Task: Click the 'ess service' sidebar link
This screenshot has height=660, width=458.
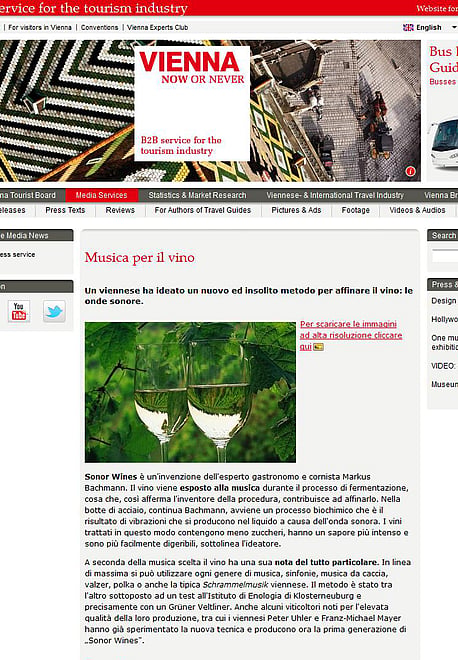Action: click(x=18, y=255)
